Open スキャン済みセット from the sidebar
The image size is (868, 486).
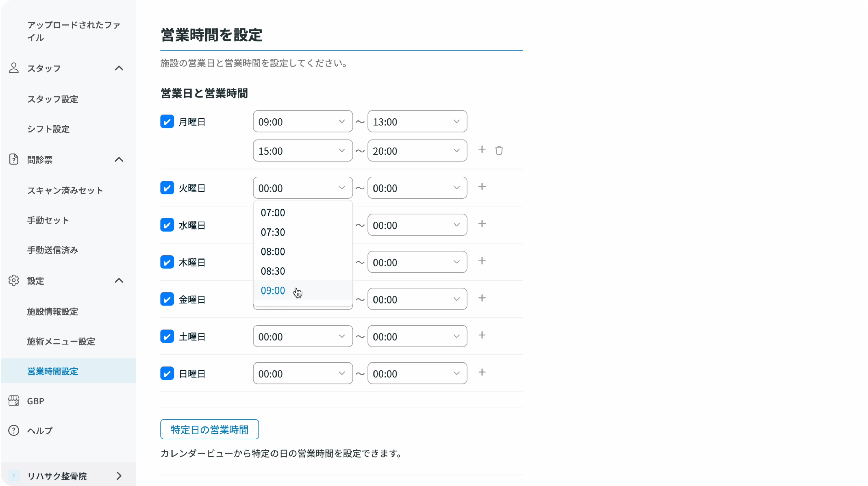pyautogui.click(x=65, y=190)
